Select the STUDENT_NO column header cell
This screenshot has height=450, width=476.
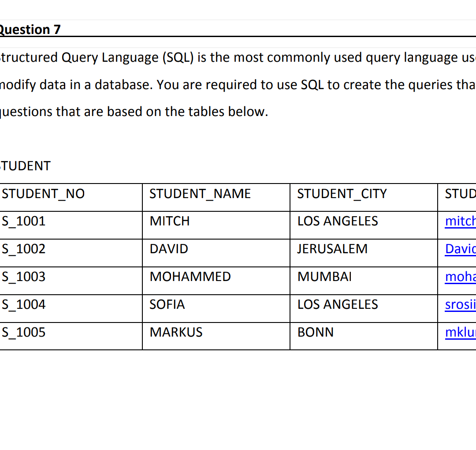(43, 193)
